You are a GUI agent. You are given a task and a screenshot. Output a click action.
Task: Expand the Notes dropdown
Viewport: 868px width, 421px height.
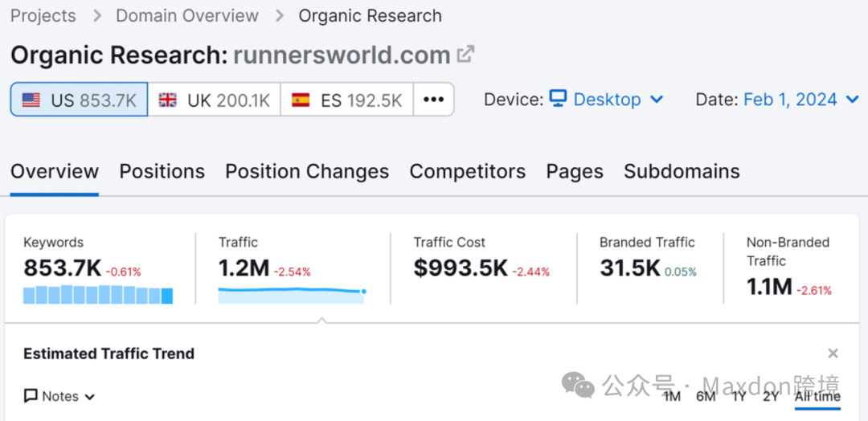tap(59, 397)
